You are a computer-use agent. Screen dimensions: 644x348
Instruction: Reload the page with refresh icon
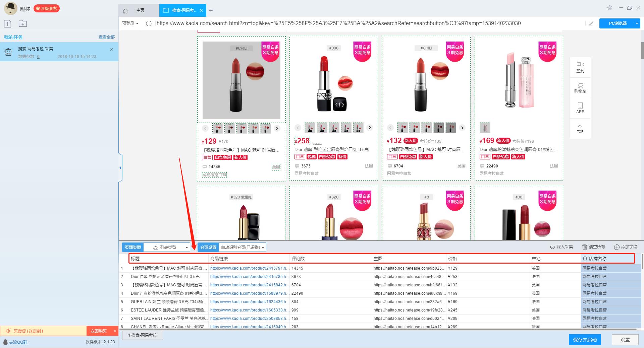[149, 23]
